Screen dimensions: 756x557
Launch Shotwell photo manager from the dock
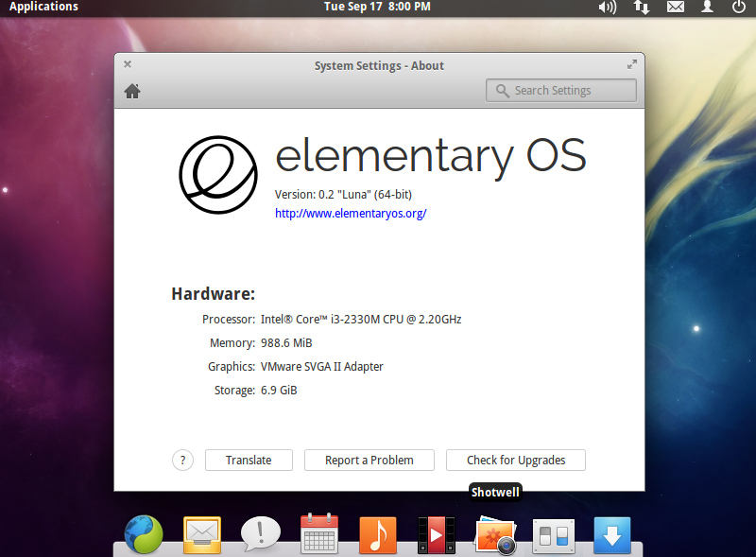point(495,535)
